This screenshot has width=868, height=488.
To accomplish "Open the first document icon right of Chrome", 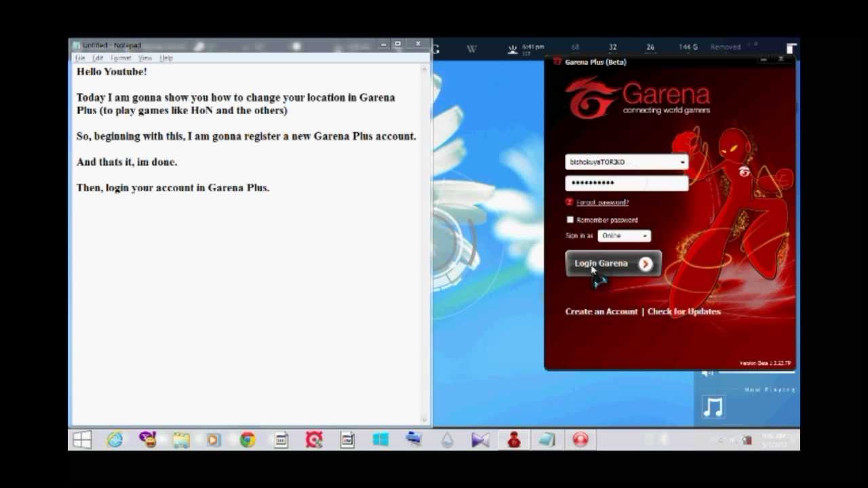I will pos(281,441).
